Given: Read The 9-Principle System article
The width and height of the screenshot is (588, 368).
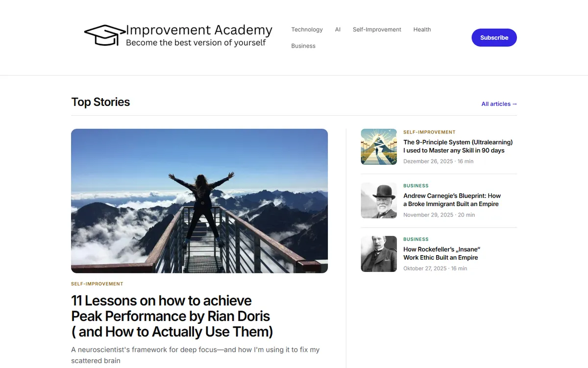Looking at the screenshot, I should coord(458,146).
